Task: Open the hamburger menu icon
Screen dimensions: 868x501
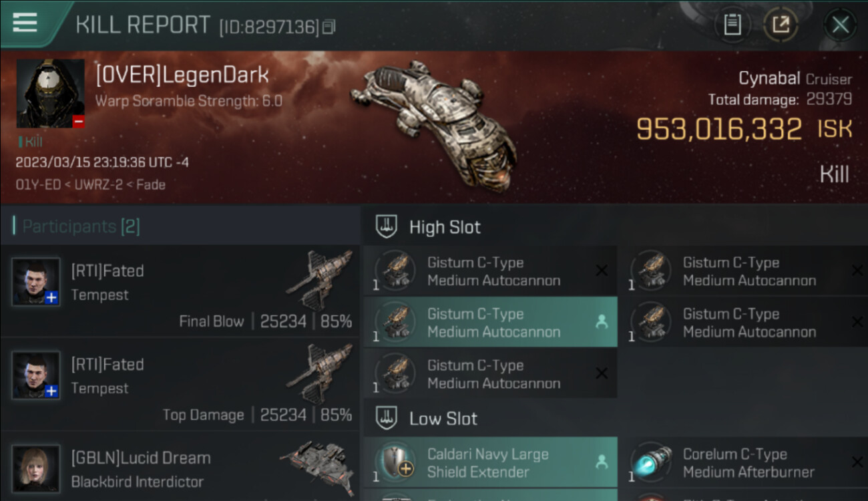Action: [x=25, y=23]
